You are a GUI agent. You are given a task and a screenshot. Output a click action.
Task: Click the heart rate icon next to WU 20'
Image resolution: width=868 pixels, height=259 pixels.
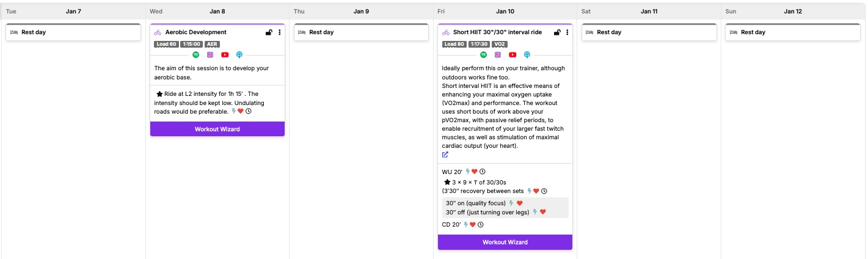pyautogui.click(x=475, y=172)
